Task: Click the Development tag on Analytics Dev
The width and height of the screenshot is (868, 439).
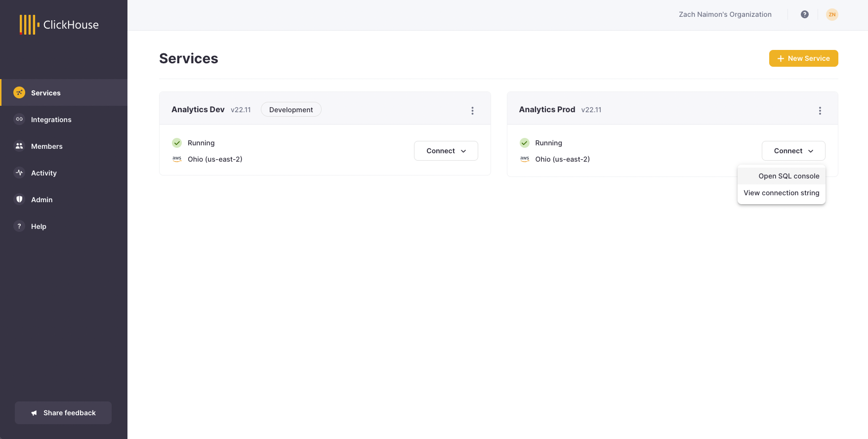Action: pyautogui.click(x=290, y=110)
